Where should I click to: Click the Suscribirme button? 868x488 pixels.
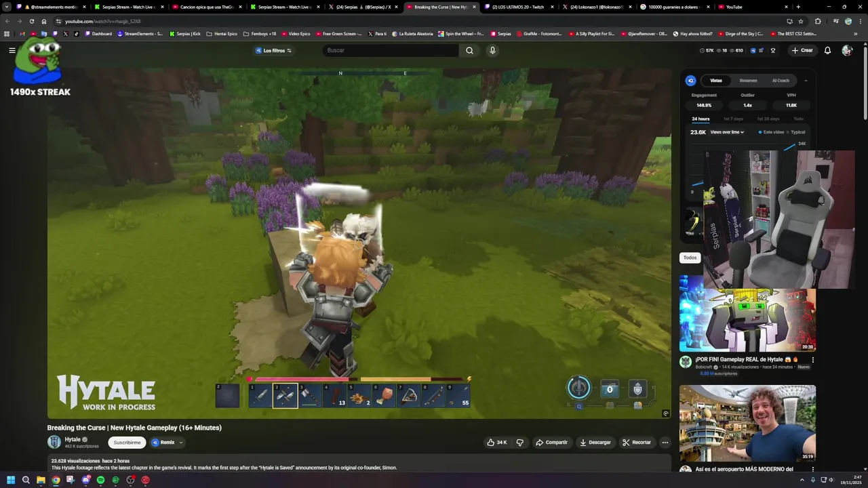click(127, 442)
